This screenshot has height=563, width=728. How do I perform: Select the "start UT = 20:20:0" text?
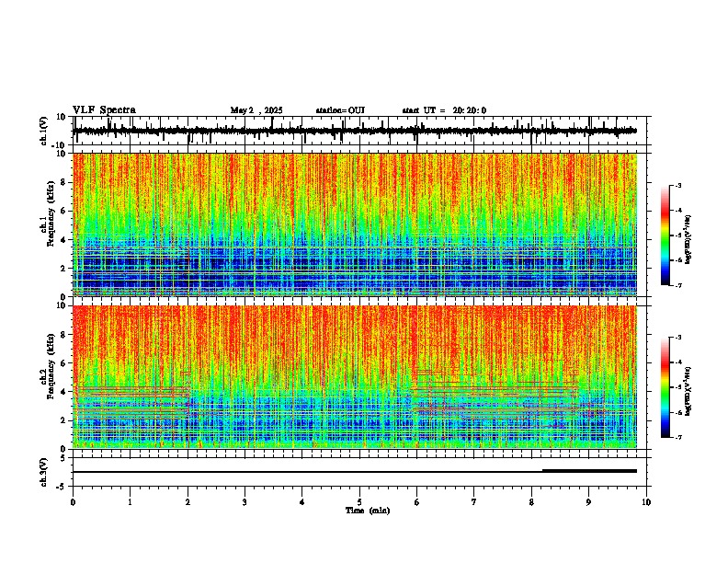click(444, 110)
